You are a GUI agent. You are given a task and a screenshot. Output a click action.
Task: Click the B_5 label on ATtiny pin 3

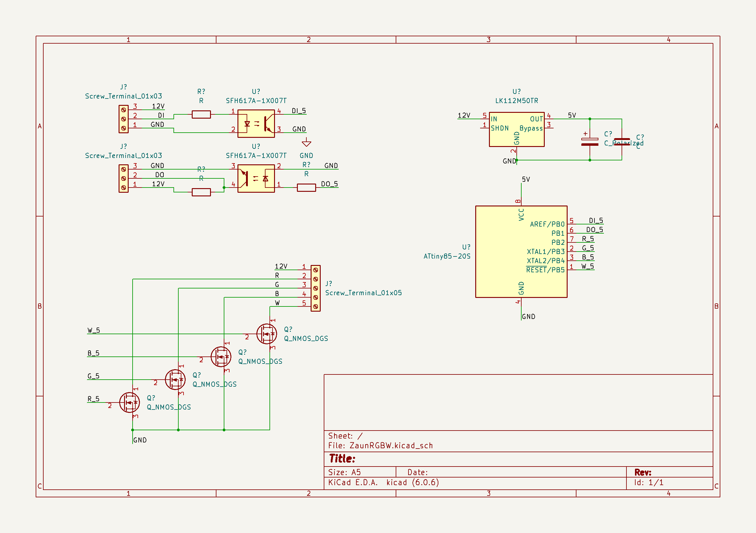588,257
